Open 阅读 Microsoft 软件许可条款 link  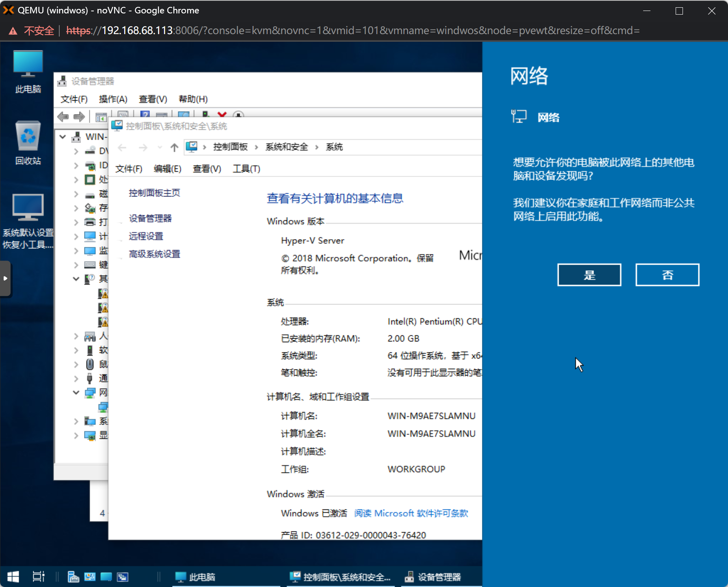(411, 513)
